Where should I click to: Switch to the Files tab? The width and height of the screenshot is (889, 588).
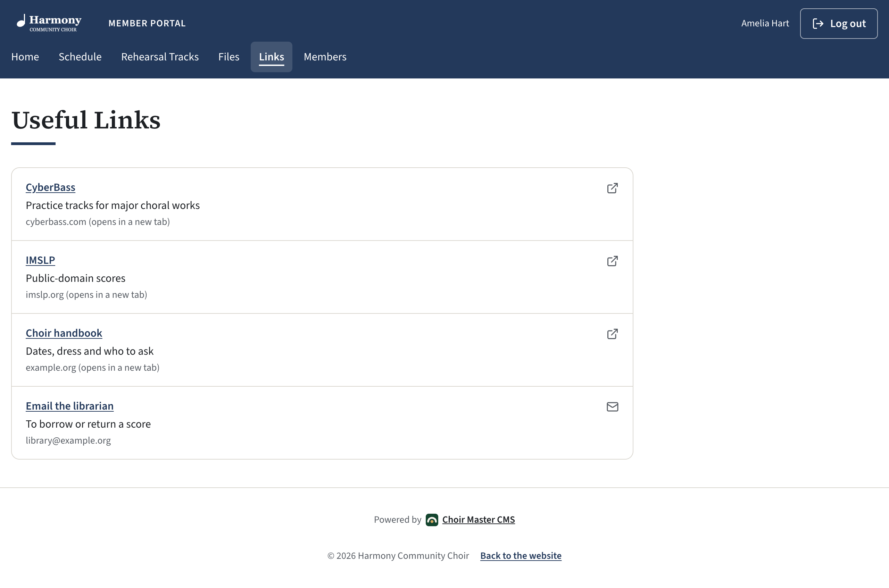[229, 57]
